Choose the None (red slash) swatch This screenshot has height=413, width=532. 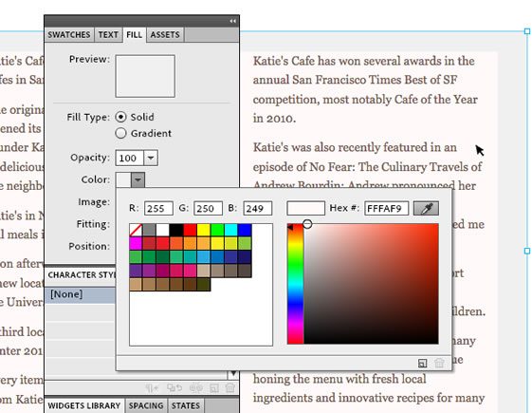[x=136, y=230]
